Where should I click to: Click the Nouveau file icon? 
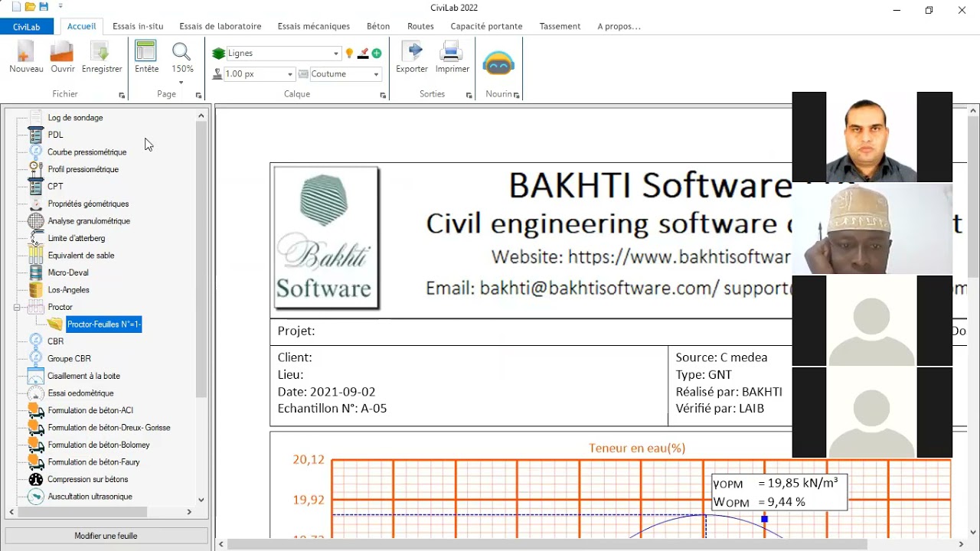pyautogui.click(x=26, y=57)
